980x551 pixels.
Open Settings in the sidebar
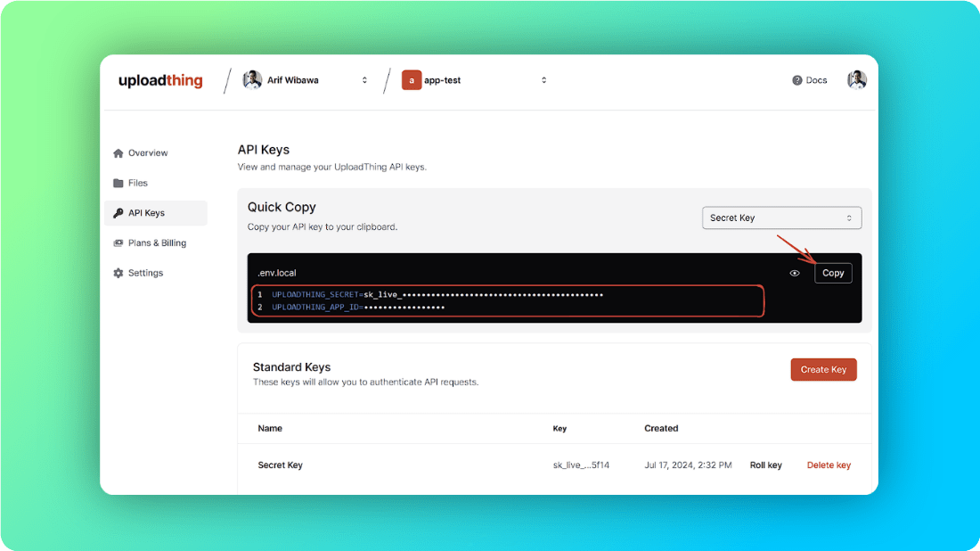tap(156, 273)
